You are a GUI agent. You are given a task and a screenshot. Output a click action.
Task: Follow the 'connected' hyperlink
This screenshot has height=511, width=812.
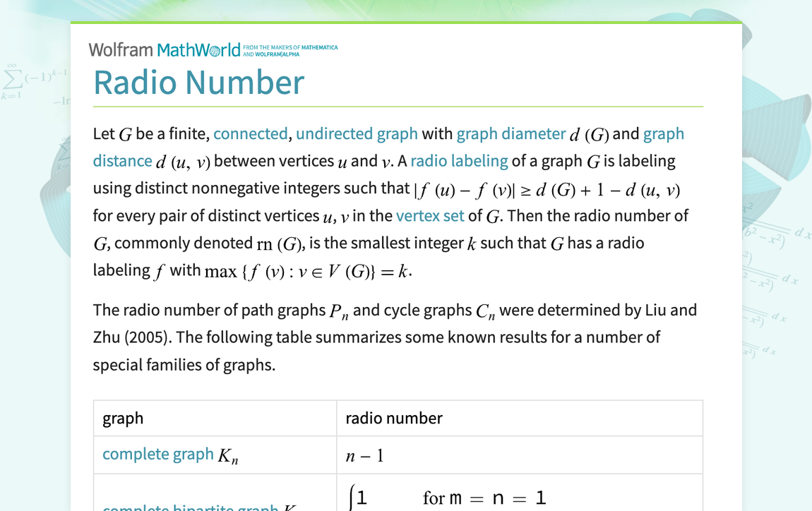(x=251, y=133)
